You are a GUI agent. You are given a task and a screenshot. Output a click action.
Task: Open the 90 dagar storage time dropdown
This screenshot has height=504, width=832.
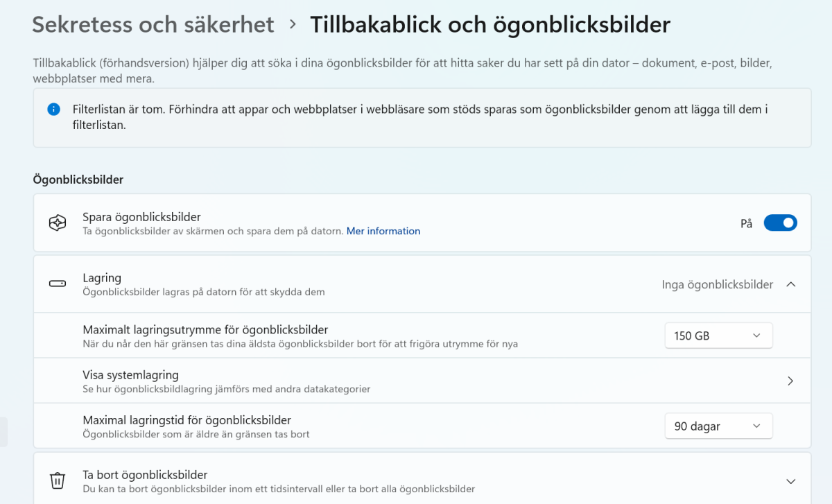coord(718,426)
